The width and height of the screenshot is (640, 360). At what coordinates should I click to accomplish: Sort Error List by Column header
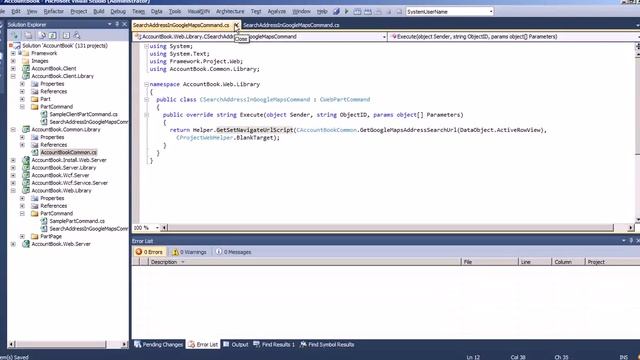(x=568, y=262)
